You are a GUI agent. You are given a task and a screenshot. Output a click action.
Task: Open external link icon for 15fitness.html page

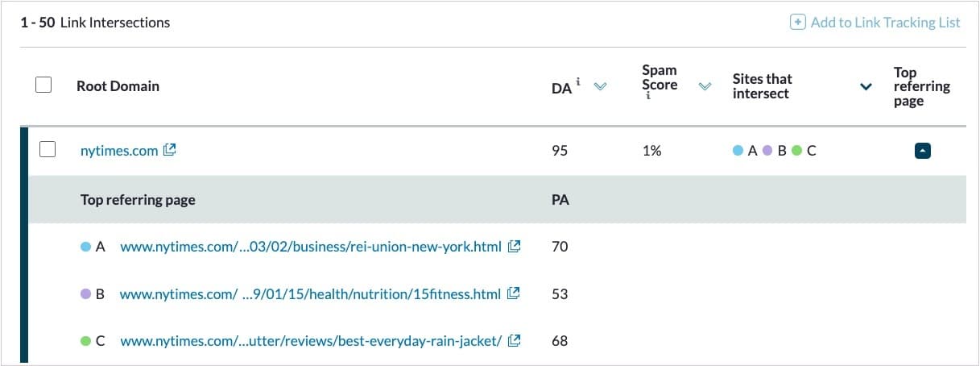click(x=513, y=294)
